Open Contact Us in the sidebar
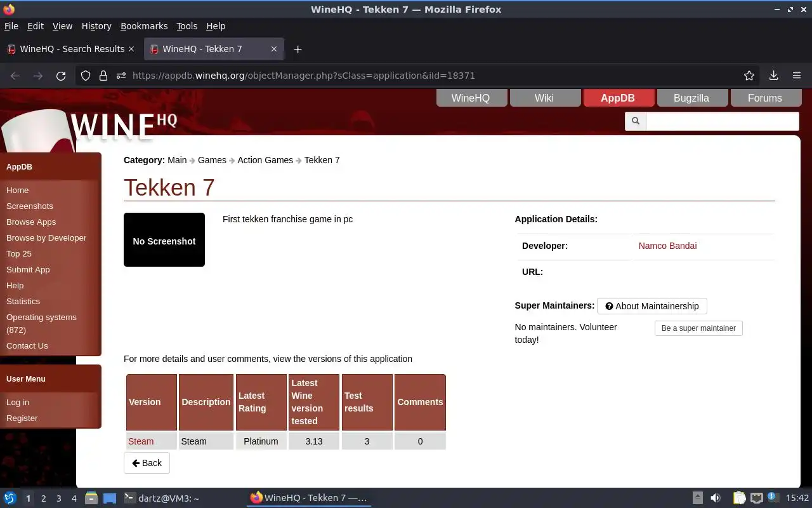 click(x=27, y=345)
